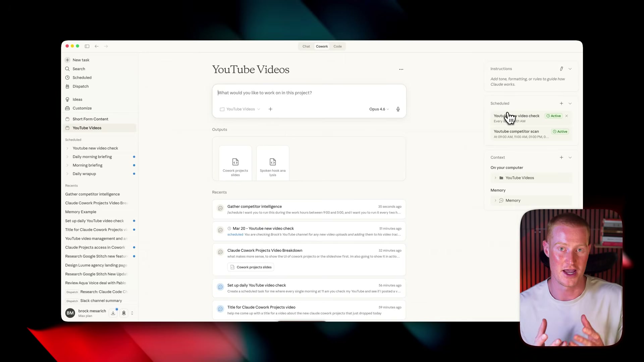Open Set up daily YouTube video check in sidebar

click(95, 221)
